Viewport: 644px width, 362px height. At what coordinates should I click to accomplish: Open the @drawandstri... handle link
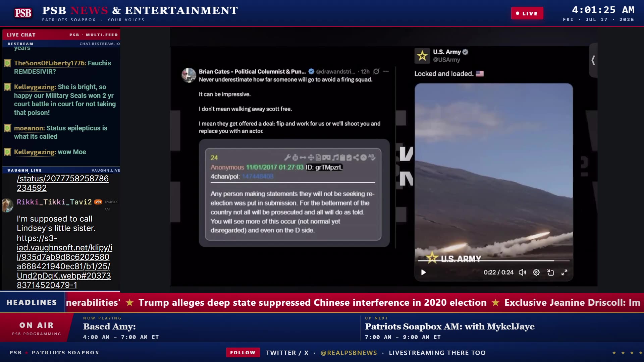pos(335,71)
